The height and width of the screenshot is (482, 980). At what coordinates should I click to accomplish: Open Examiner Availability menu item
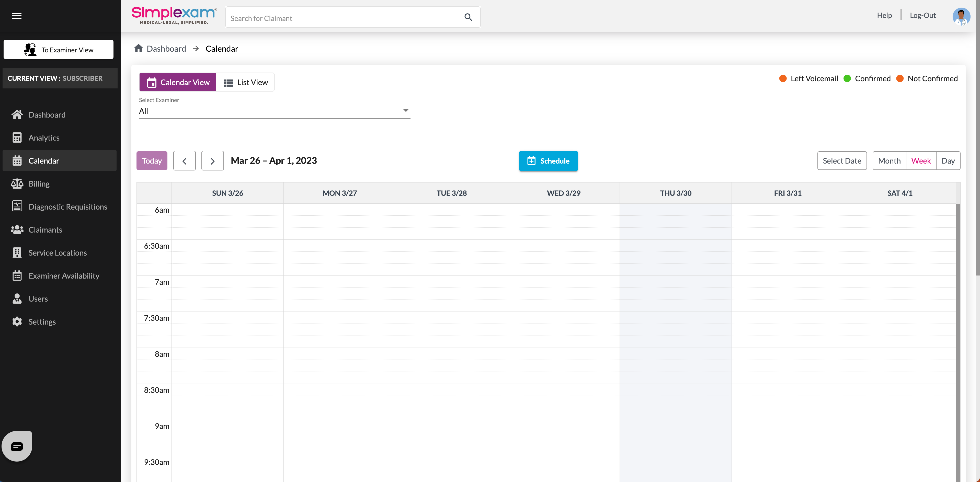click(x=64, y=276)
